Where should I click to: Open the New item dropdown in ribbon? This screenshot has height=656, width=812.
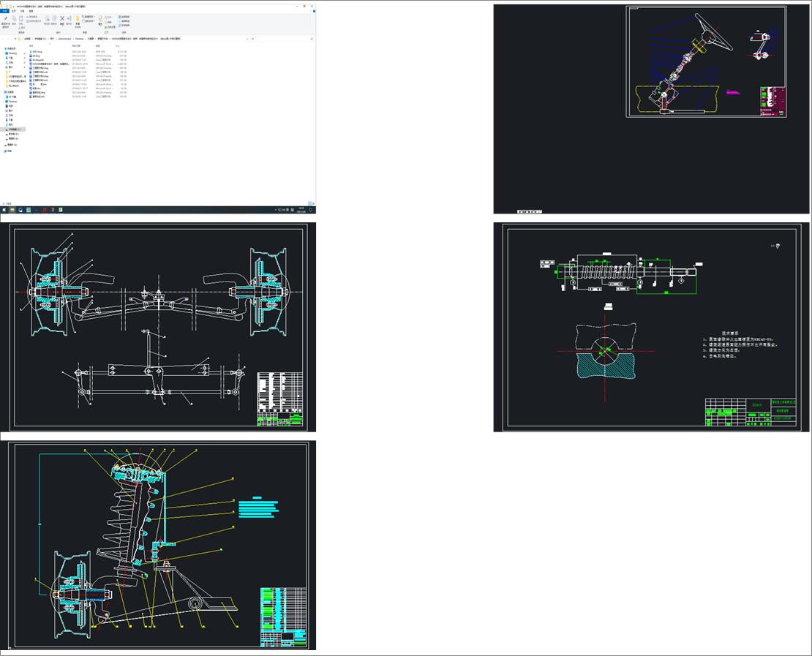[88, 17]
